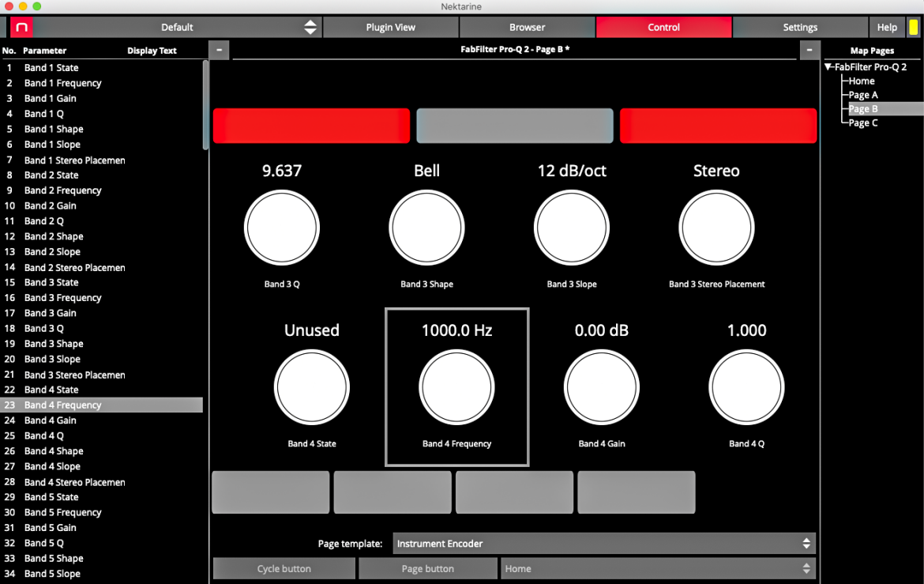Switch to the Plugin View tab
Image resolution: width=924 pixels, height=584 pixels.
391,27
